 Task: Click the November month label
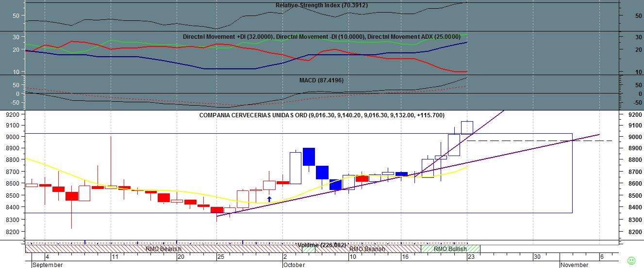coord(575,265)
